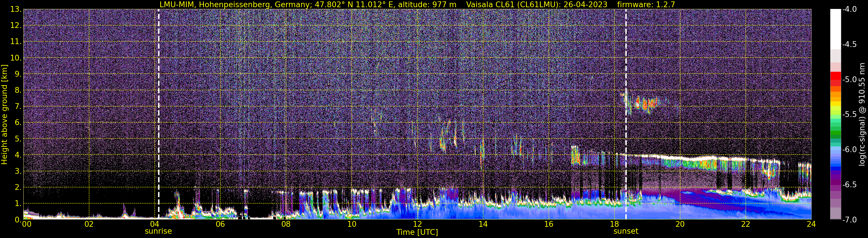
Task: Click the "-5.0" colorbar tick label
Action: click(x=850, y=80)
